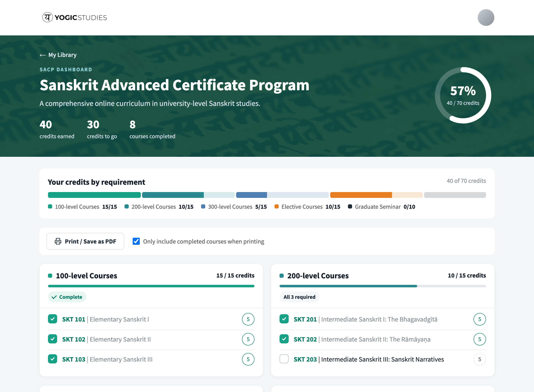Toggle only include completed courses when printing
This screenshot has height=392, width=534.
[136, 241]
